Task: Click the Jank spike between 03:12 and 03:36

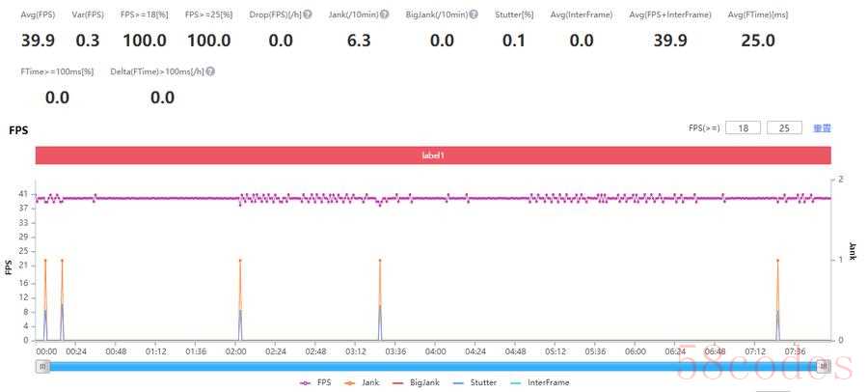Action: pos(380,261)
